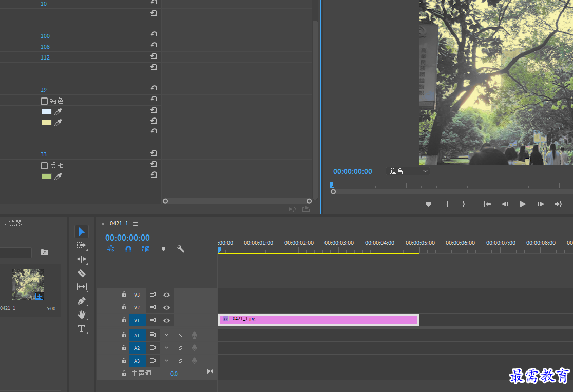Select the Slip tool

click(82, 287)
